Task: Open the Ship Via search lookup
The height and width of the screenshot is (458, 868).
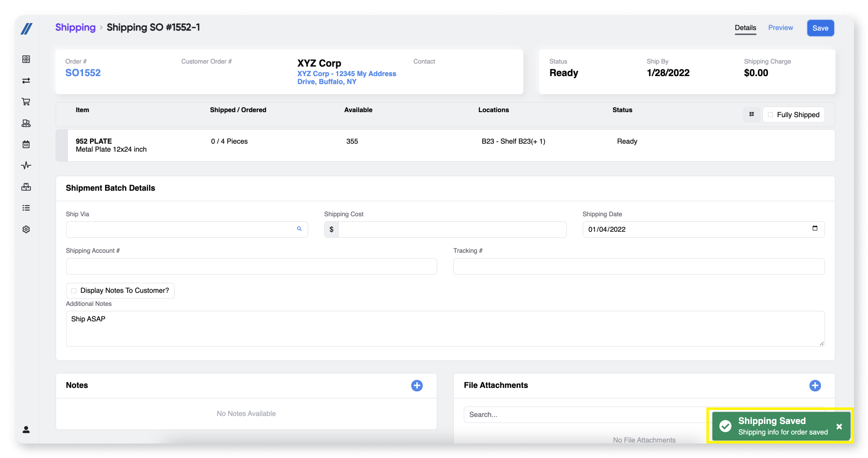Action: 299,229
